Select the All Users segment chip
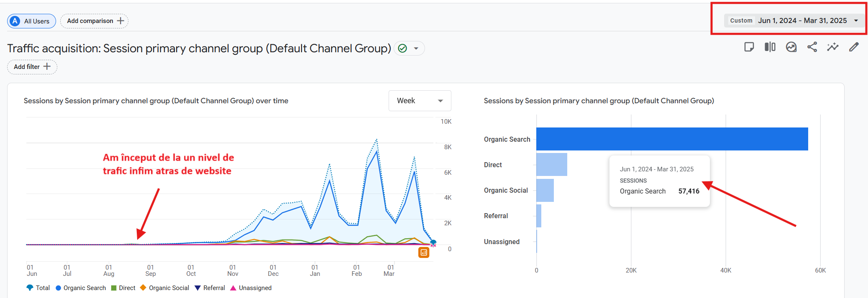Image resolution: width=868 pixels, height=298 pixels. point(31,21)
